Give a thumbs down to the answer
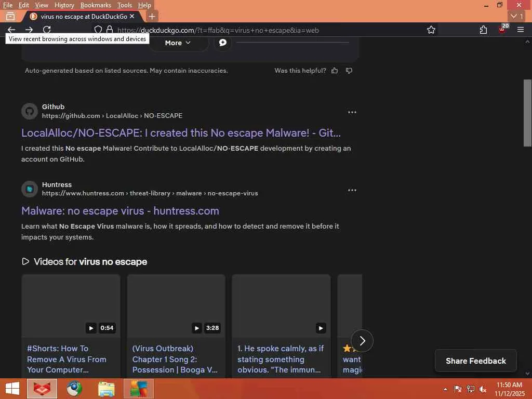Image resolution: width=532 pixels, height=399 pixels. tap(349, 71)
